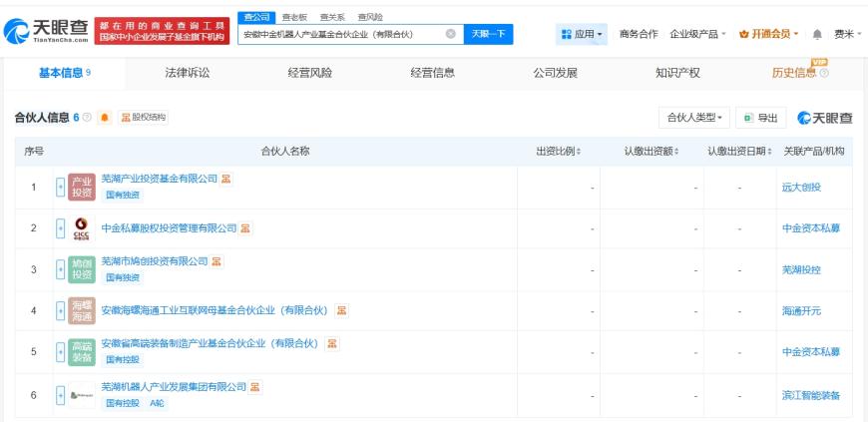Click the notification bell in header

(x=817, y=34)
